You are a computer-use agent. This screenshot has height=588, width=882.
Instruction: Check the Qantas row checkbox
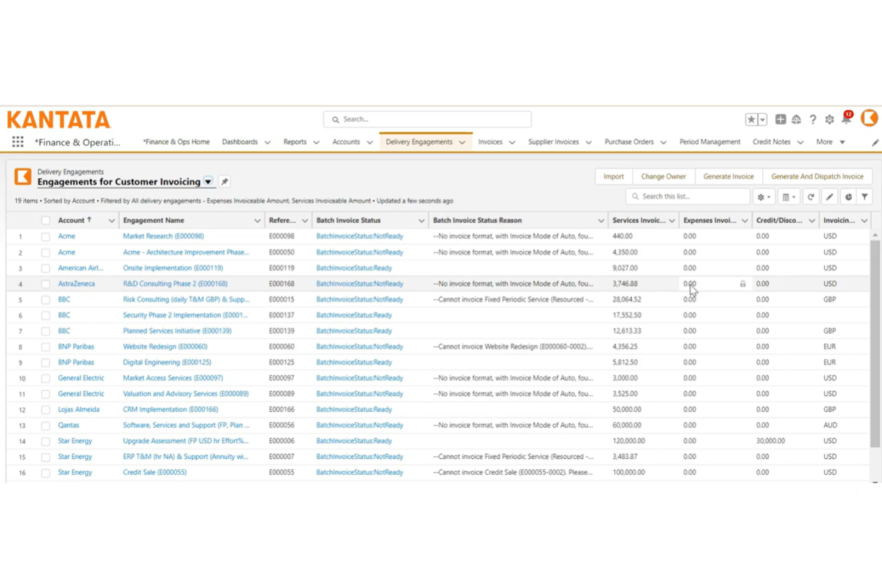pyautogui.click(x=45, y=425)
